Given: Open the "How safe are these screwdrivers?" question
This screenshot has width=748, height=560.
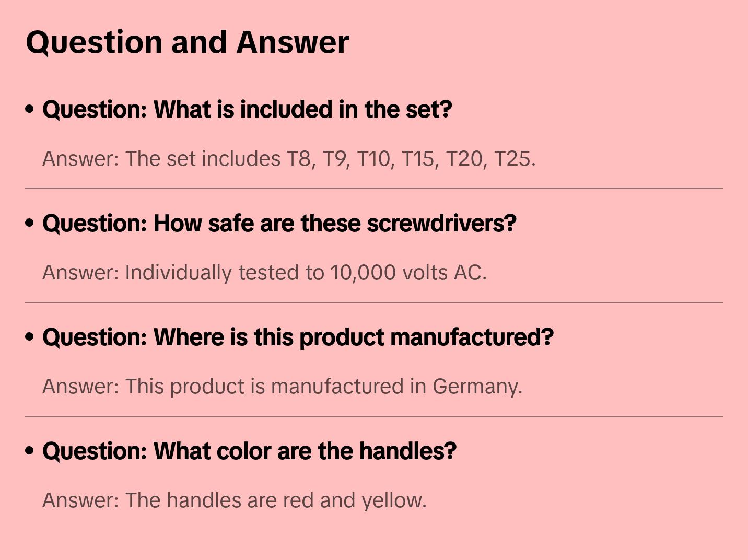Looking at the screenshot, I should click(x=279, y=224).
